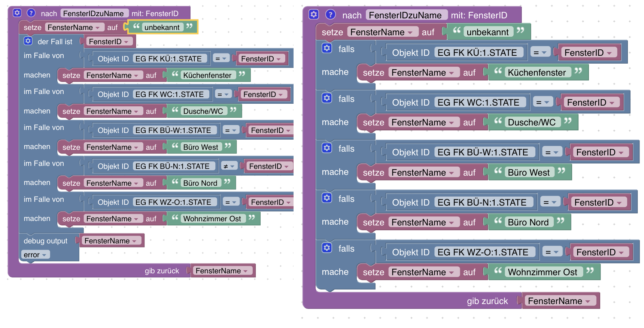
Task: Select left Objekt ID field EG FK WC:1.STATE
Action: click(171, 94)
